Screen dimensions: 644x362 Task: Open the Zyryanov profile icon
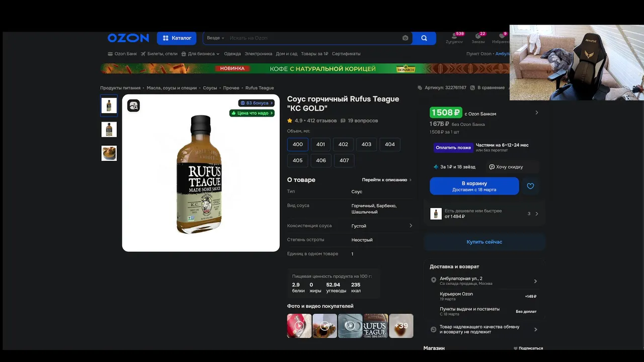click(454, 38)
